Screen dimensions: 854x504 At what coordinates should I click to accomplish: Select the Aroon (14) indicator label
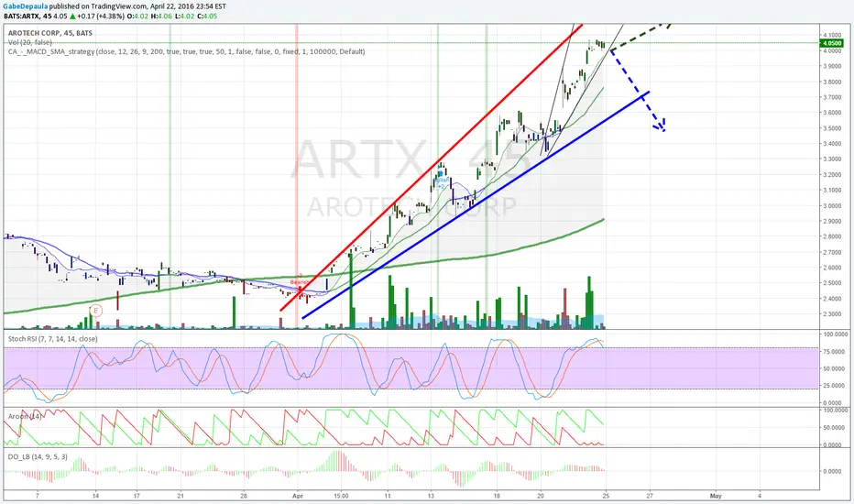pyautogui.click(x=25, y=416)
